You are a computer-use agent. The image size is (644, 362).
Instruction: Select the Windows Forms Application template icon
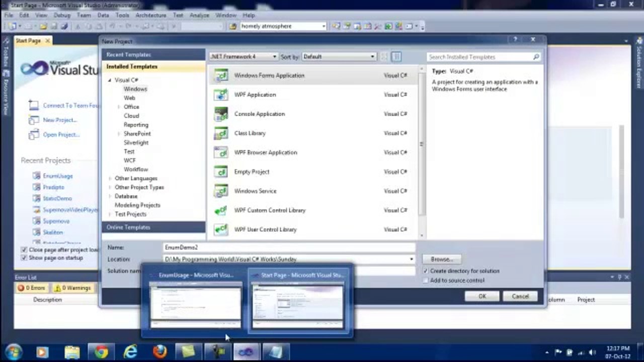221,75
